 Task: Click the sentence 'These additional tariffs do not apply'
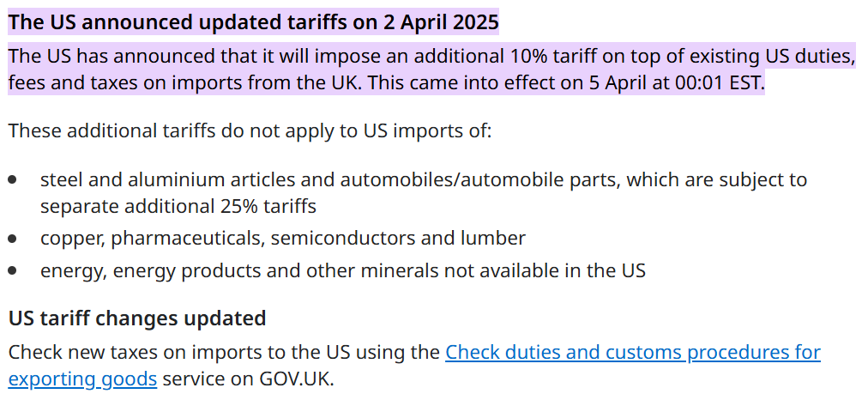pyautogui.click(x=249, y=131)
